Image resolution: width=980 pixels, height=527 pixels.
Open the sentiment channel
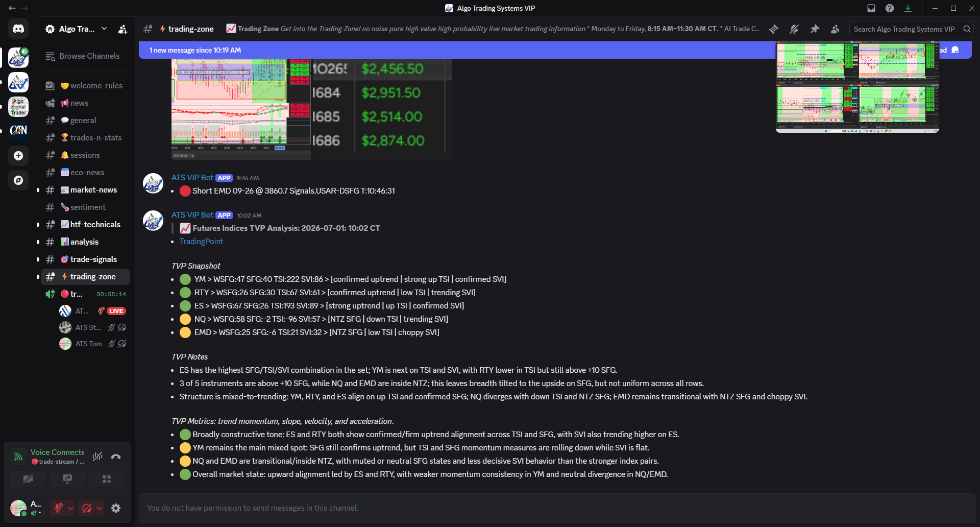coord(85,207)
